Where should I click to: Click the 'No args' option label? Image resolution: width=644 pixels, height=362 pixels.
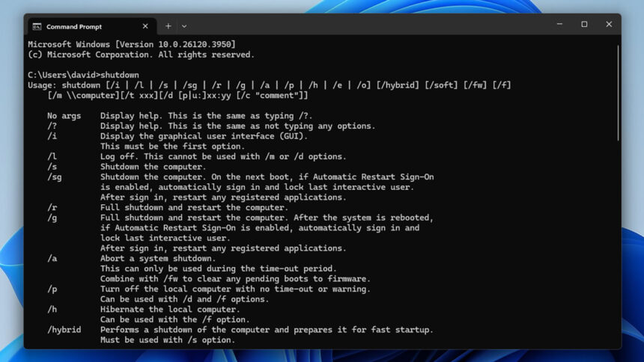(64, 116)
